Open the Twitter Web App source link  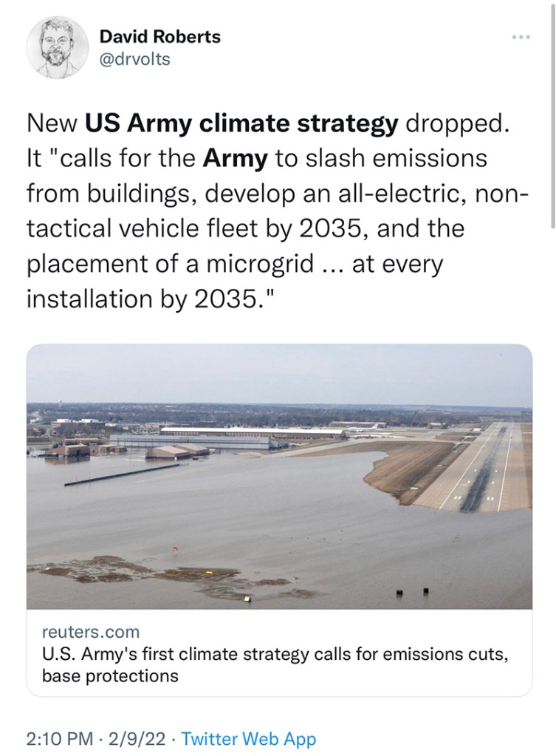pos(248,739)
